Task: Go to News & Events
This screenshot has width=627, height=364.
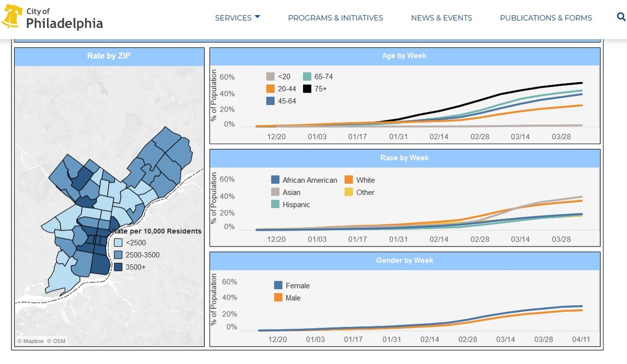Action: [x=442, y=18]
